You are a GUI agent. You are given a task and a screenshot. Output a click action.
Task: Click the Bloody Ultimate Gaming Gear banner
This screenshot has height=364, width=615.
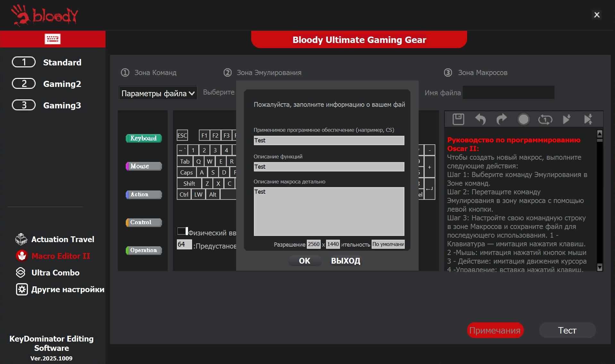click(359, 39)
